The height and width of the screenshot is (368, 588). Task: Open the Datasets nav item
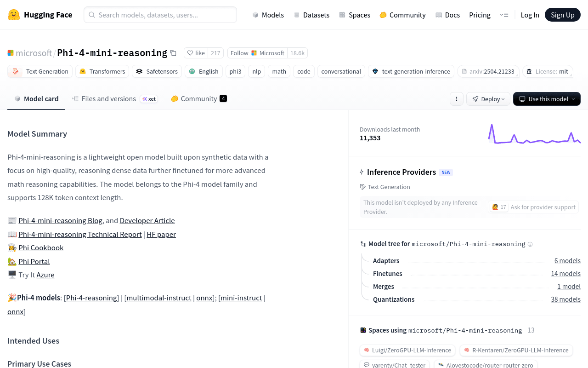point(311,15)
